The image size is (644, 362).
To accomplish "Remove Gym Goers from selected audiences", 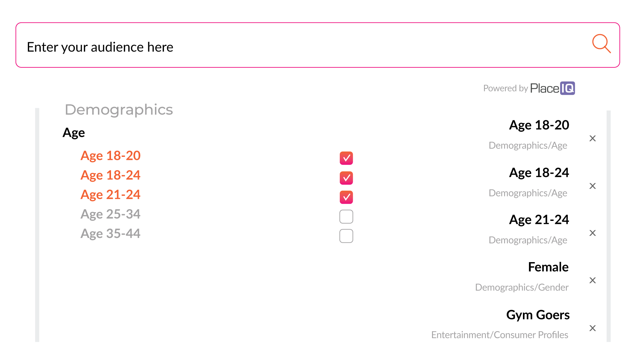I will click(x=593, y=328).
